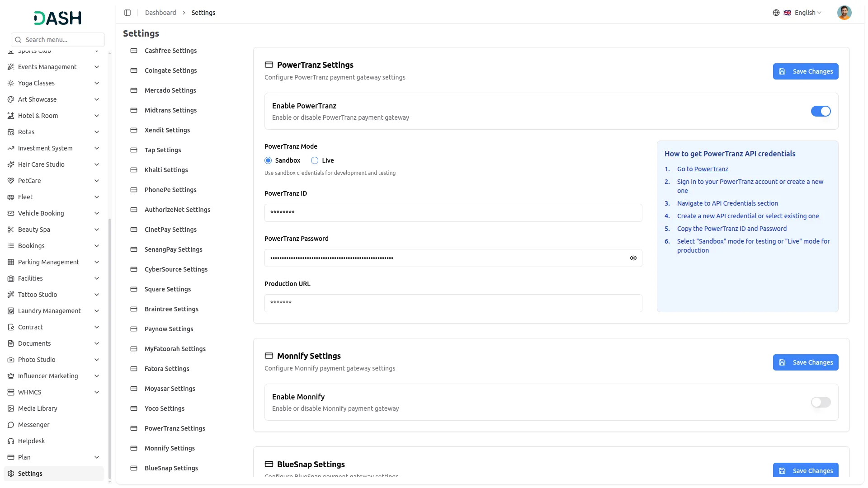The height and width of the screenshot is (488, 868).
Task: Click the Photo Studio camera icon
Action: [11, 360]
